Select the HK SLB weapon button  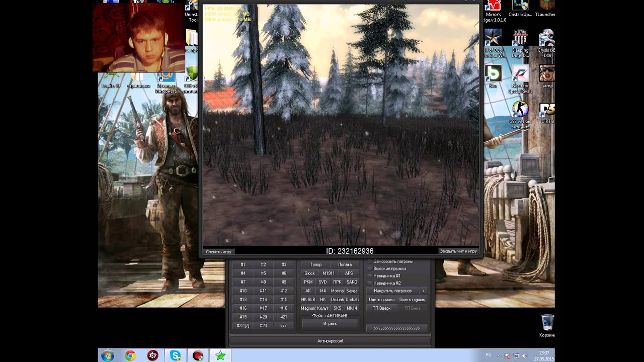coord(308,300)
